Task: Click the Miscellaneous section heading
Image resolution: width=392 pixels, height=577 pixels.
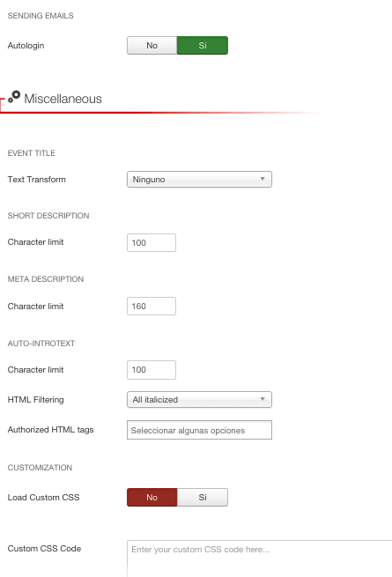Action: (x=63, y=99)
